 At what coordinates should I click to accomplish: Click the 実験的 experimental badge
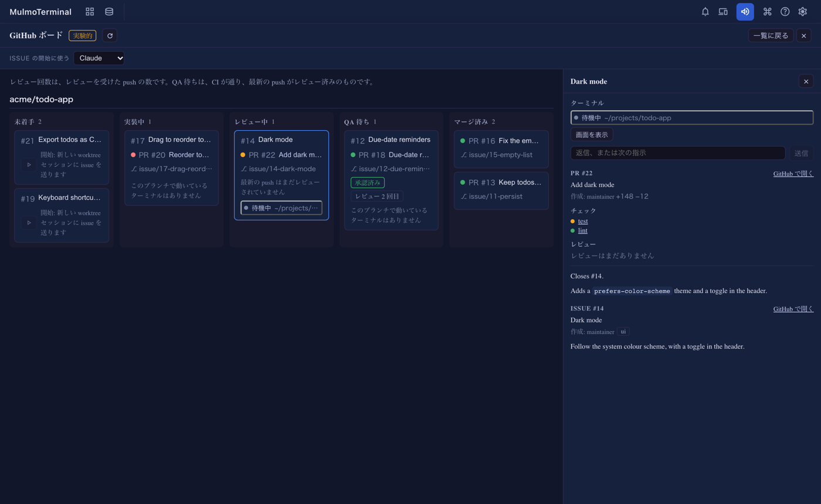pyautogui.click(x=83, y=36)
